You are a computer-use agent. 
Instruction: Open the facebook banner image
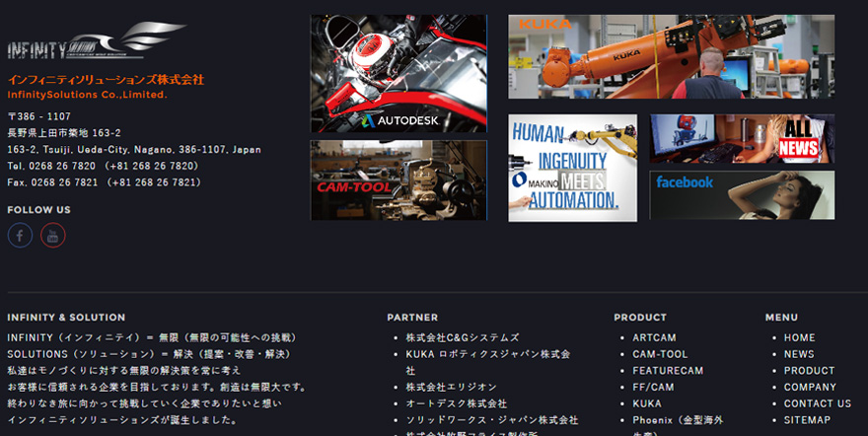coord(742,194)
